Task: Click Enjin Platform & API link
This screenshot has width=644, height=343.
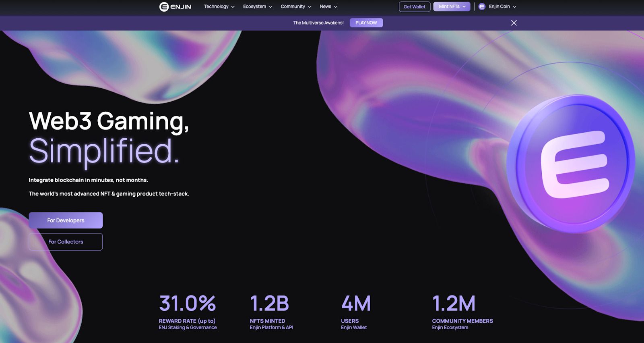Action: point(271,327)
